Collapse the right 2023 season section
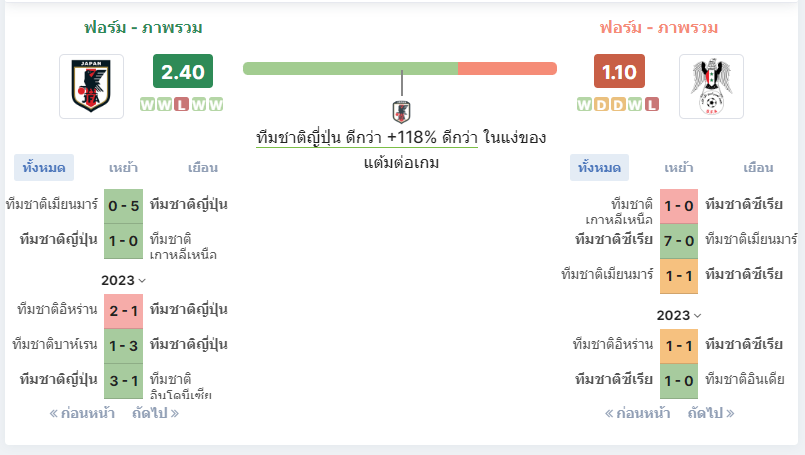This screenshot has width=805, height=455. click(679, 315)
